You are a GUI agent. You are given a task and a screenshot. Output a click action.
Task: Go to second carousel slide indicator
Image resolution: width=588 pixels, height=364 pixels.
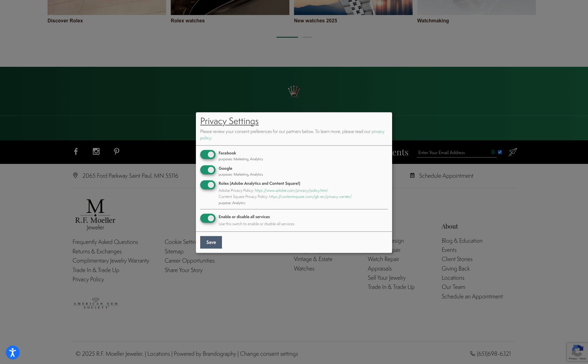(307, 37)
